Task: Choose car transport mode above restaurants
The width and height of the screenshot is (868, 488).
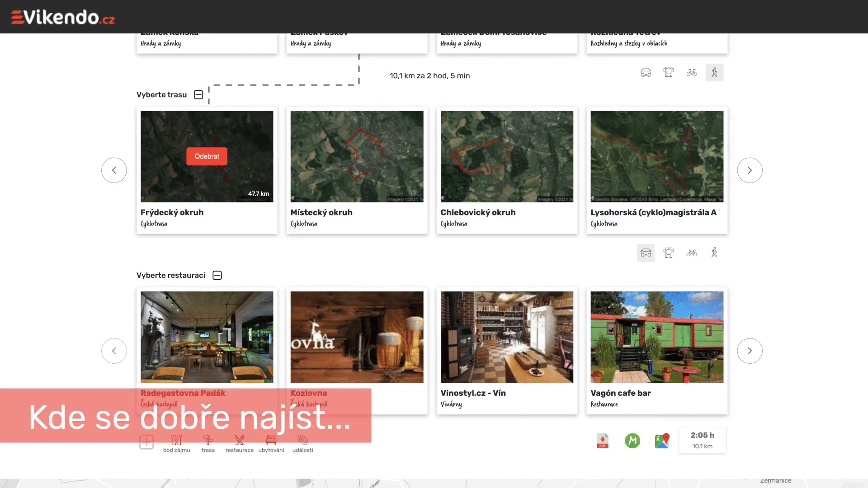Action: (x=646, y=253)
